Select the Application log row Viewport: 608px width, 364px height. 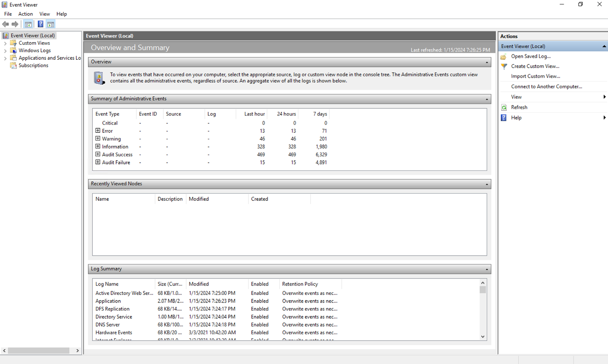[x=217, y=301]
